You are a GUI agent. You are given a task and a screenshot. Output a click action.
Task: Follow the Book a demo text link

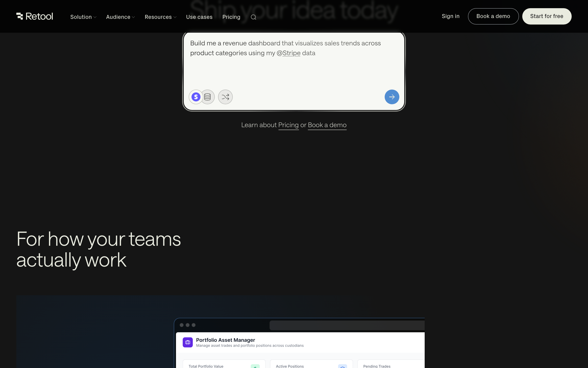(x=327, y=125)
